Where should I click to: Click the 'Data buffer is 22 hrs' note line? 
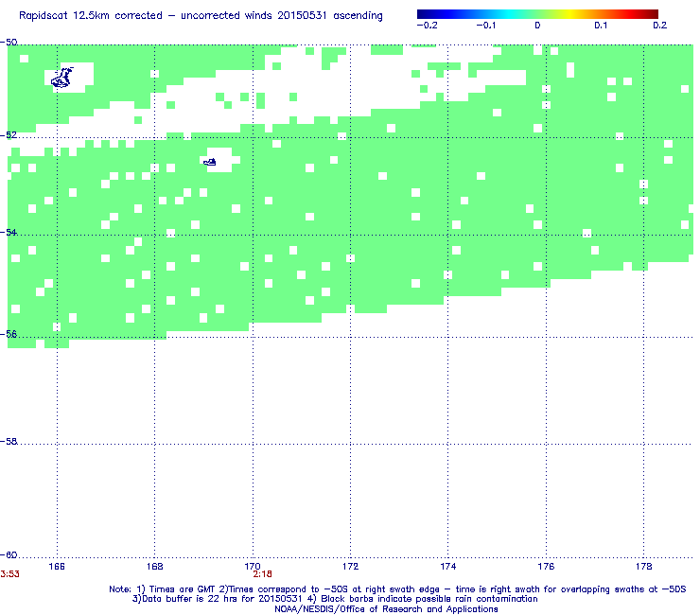coord(335,599)
